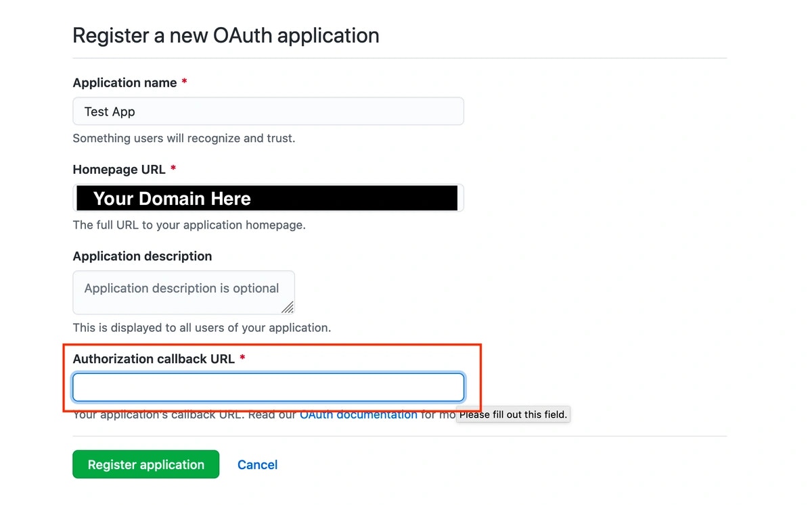The image size is (812, 505).
Task: Click the red asterisk beside Application name
Action: 183,82
